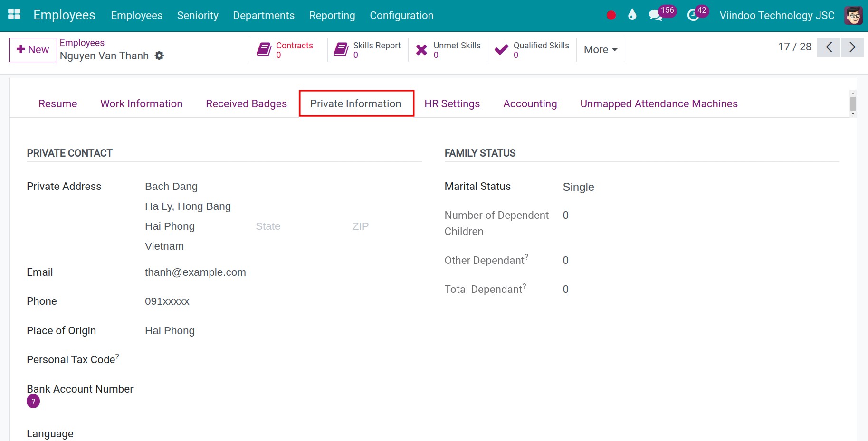Switch to the HR Settings tab
The height and width of the screenshot is (441, 868).
tap(452, 103)
